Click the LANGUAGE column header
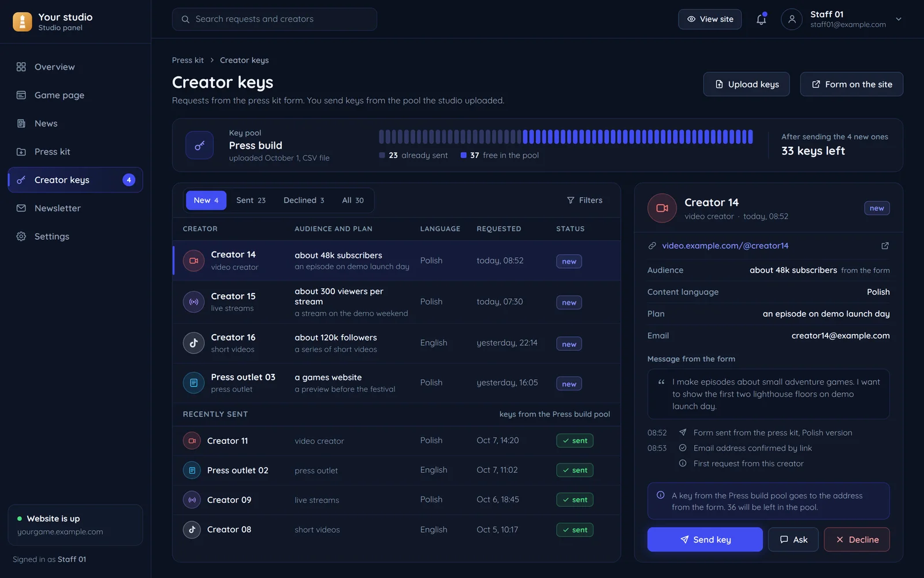The width and height of the screenshot is (924, 578). (x=440, y=229)
